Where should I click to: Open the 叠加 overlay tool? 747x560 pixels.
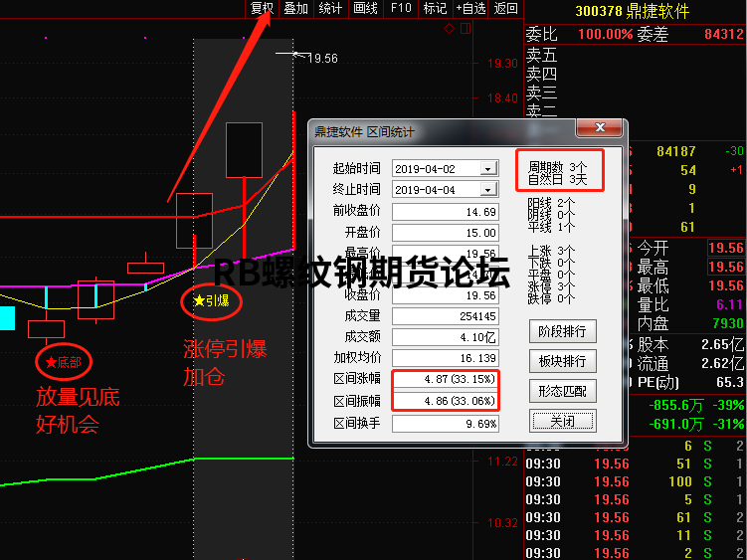click(295, 9)
